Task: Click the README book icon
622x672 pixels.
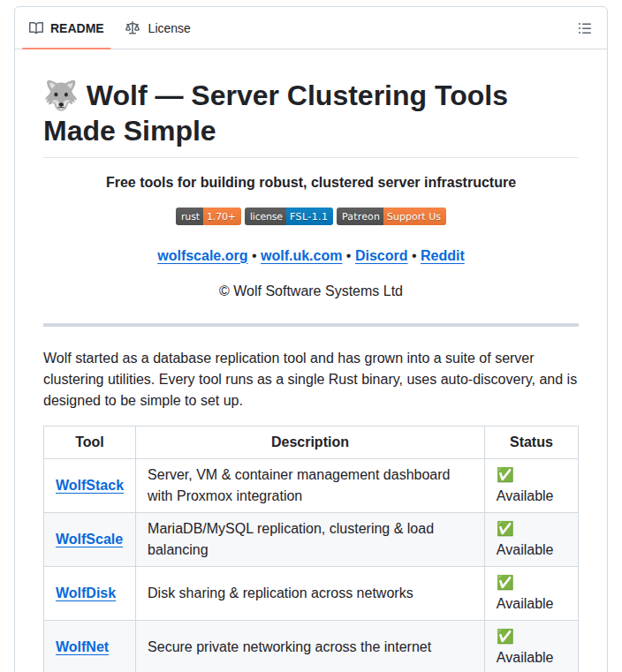Action: (x=36, y=28)
